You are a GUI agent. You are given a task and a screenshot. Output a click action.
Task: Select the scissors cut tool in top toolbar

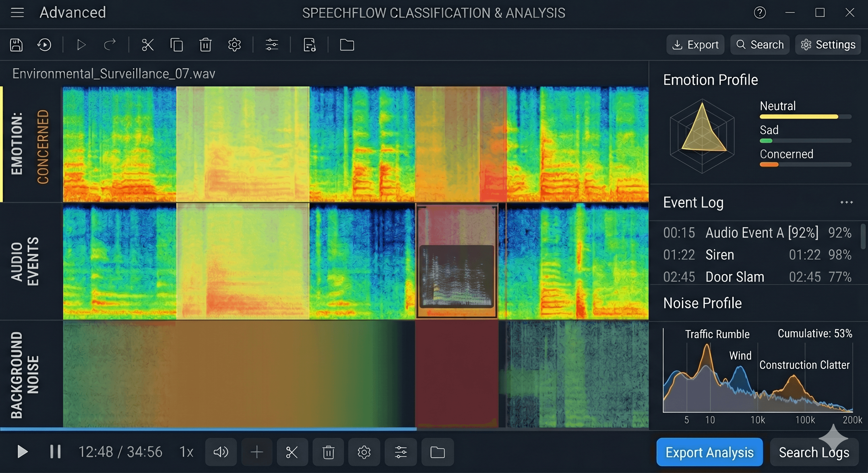[148, 45]
